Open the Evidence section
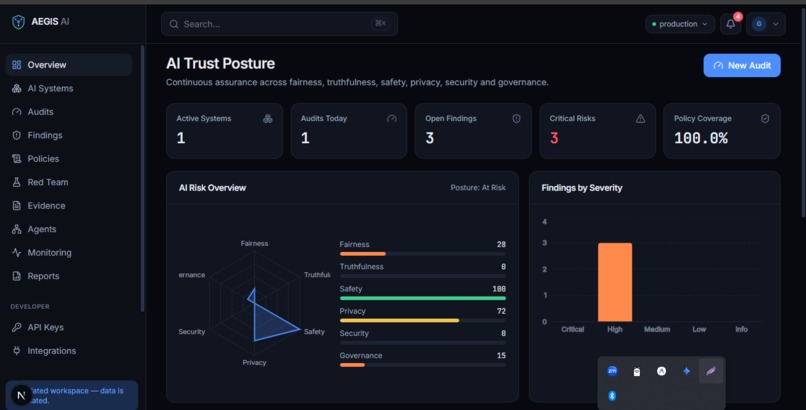 tap(69, 206)
